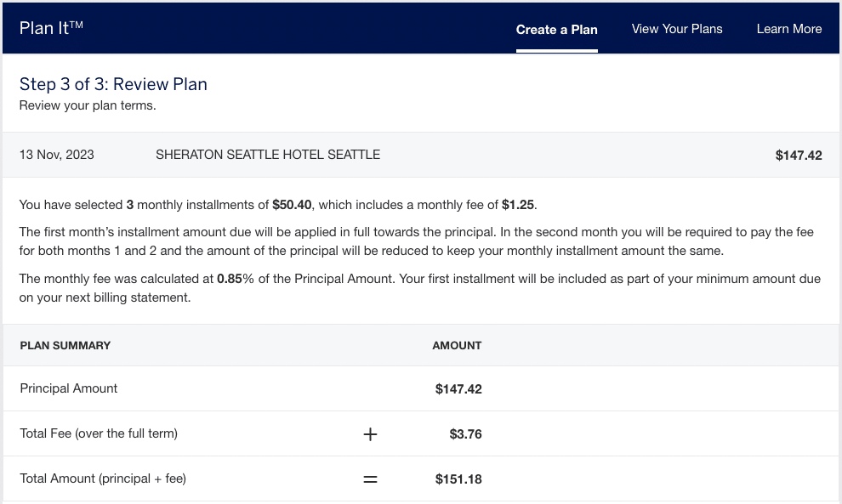Click the Plan It title in header
Screen dimensions: 842x504
pyautogui.click(x=51, y=28)
